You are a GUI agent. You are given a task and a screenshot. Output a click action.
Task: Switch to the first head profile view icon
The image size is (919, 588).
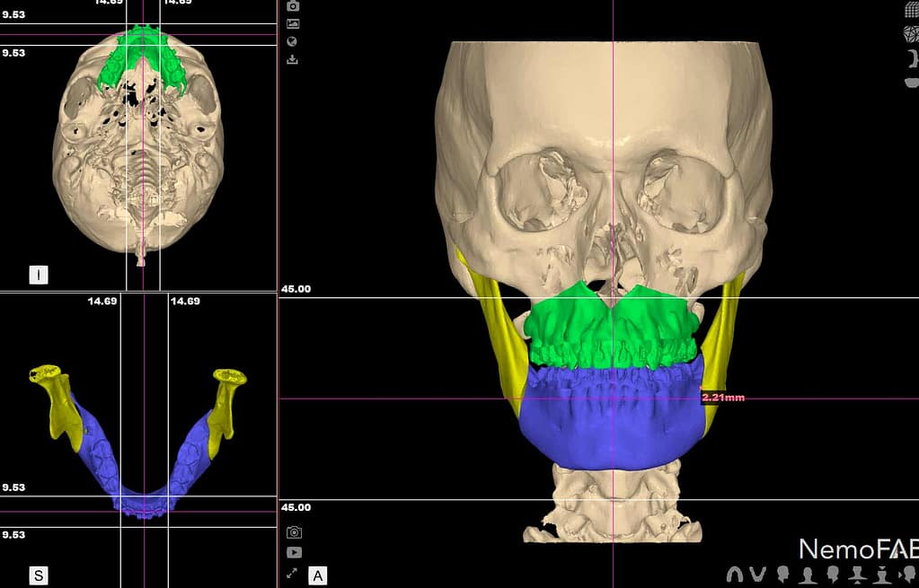(x=782, y=574)
